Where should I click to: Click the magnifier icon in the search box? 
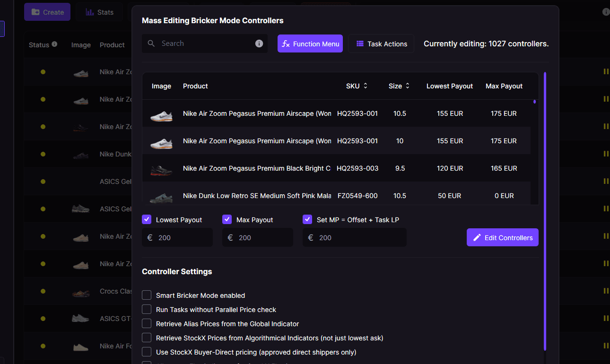click(151, 43)
